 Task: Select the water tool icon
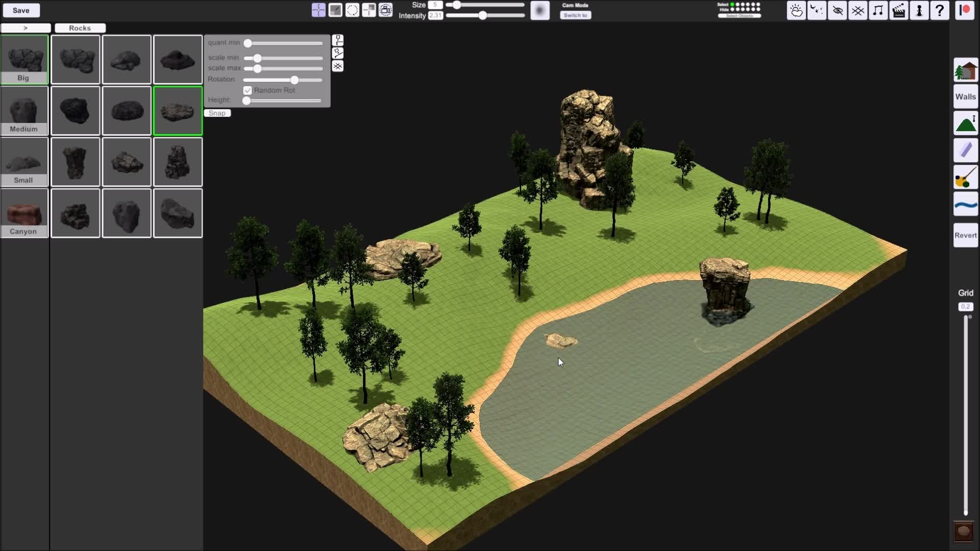pyautogui.click(x=965, y=205)
